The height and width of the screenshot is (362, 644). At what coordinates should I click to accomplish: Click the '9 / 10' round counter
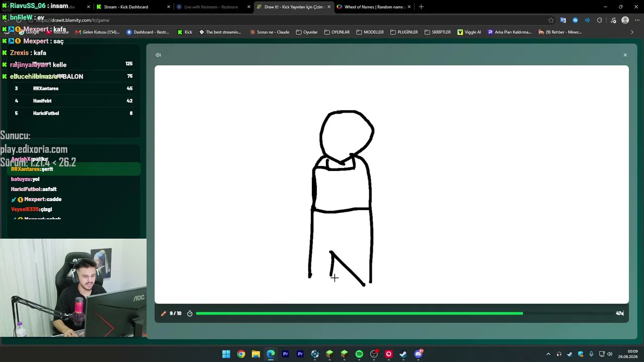click(175, 313)
